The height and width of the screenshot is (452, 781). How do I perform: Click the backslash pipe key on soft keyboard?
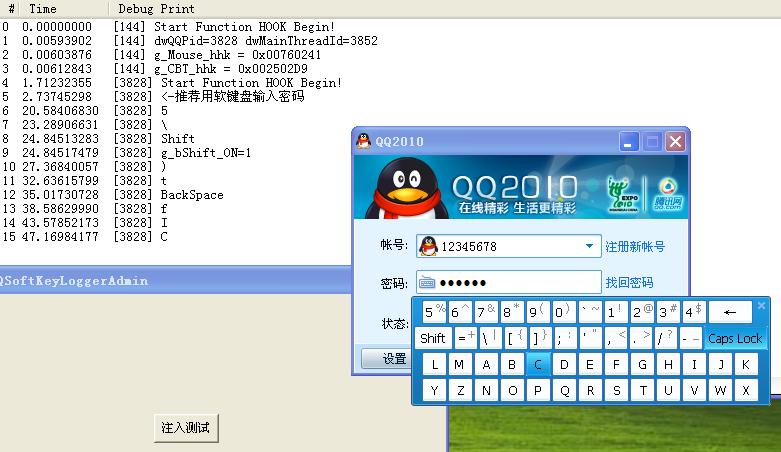point(490,338)
